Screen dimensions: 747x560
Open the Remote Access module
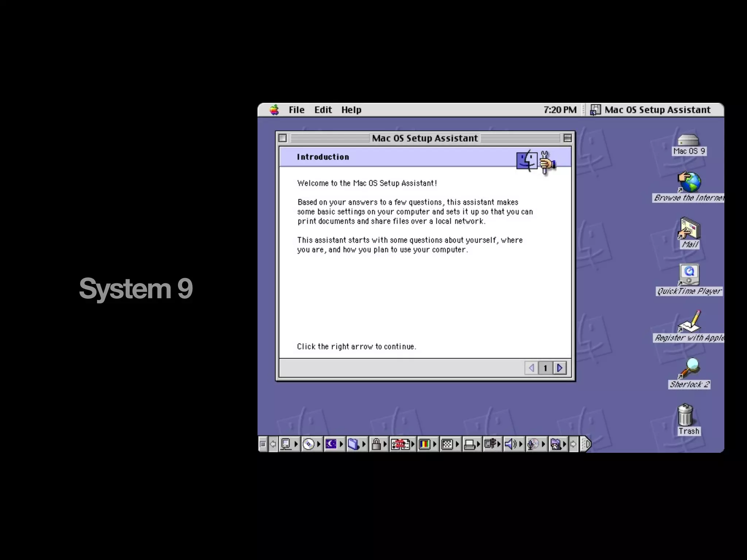click(x=492, y=444)
